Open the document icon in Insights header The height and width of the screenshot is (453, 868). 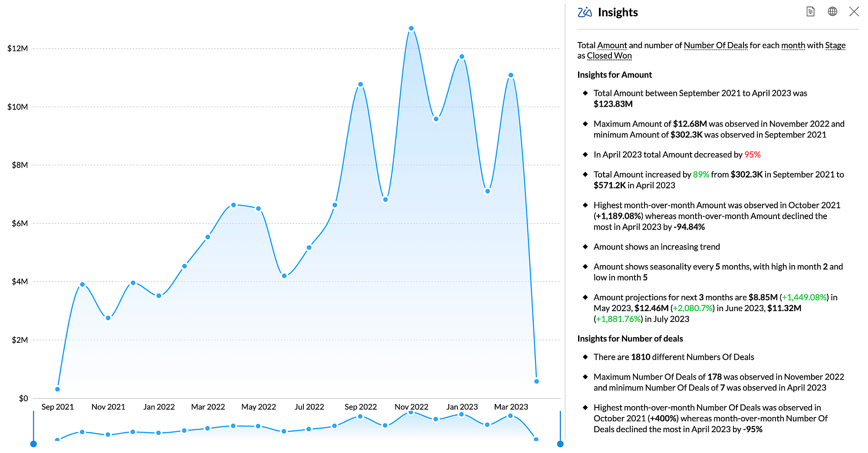[x=810, y=12]
